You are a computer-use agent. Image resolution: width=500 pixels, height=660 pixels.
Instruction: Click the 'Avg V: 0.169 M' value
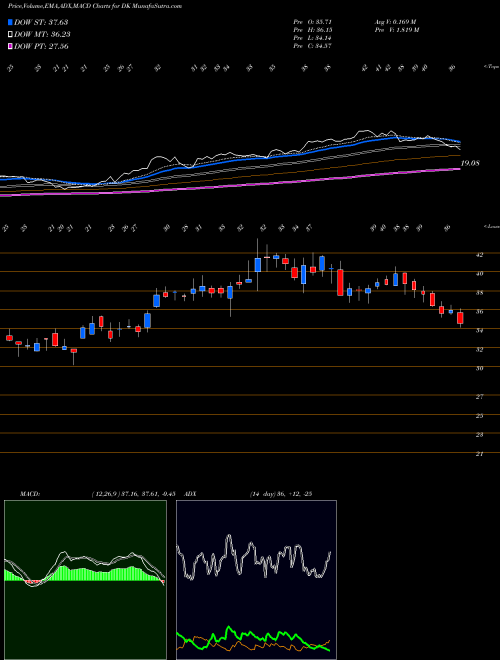[x=395, y=21]
